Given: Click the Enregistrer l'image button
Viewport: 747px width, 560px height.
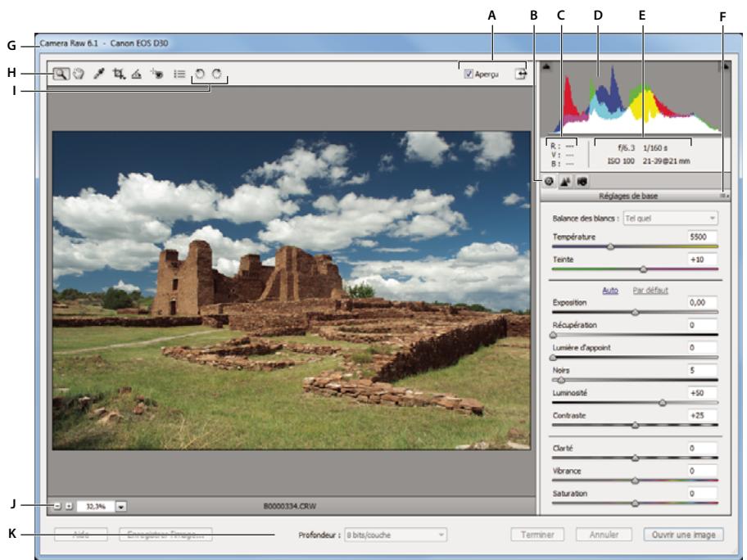Looking at the screenshot, I should pyautogui.click(x=165, y=535).
